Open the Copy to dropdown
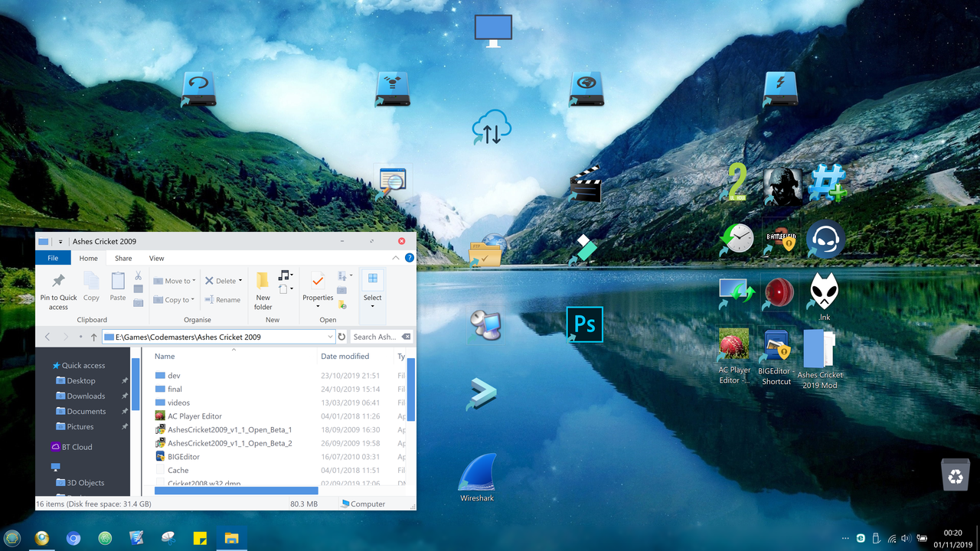The height and width of the screenshot is (551, 980). [175, 300]
